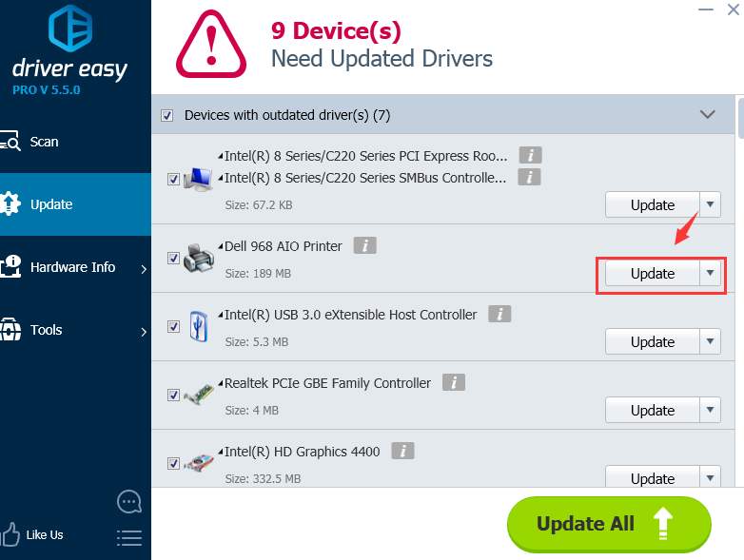The height and width of the screenshot is (560, 744).
Task: Open Update dropdown arrow for USB 3.0 Controller
Action: (x=711, y=341)
